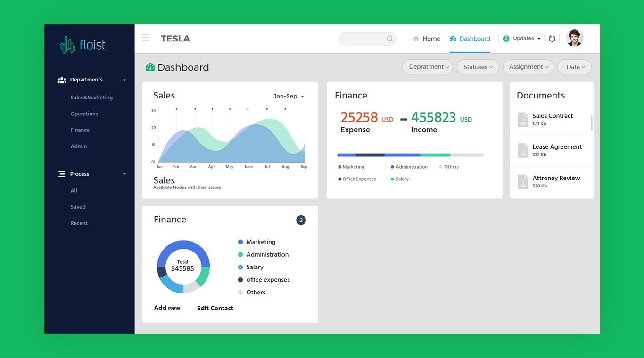
Task: Expand the Depratment filter dropdown
Action: click(428, 67)
